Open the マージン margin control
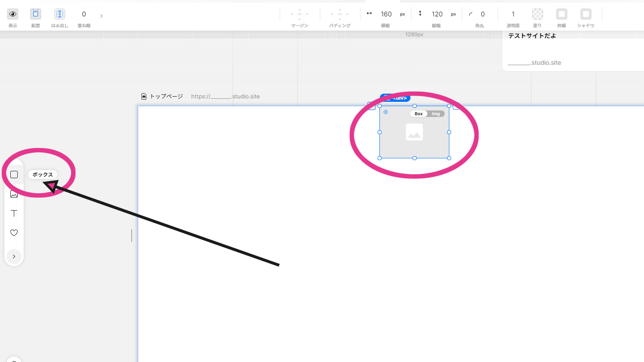The width and height of the screenshot is (644, 362). 300,14
